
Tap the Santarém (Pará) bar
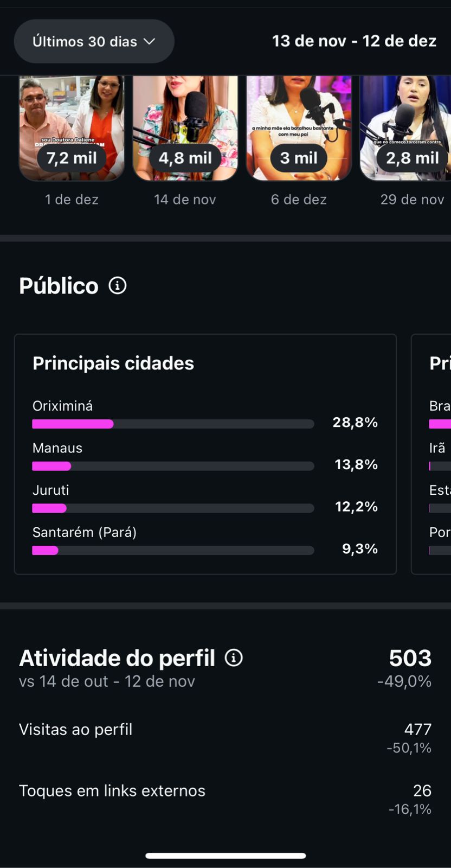point(173,550)
